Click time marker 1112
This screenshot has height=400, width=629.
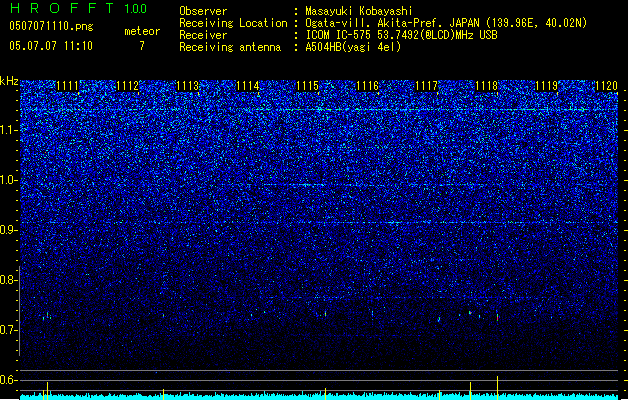(127, 86)
